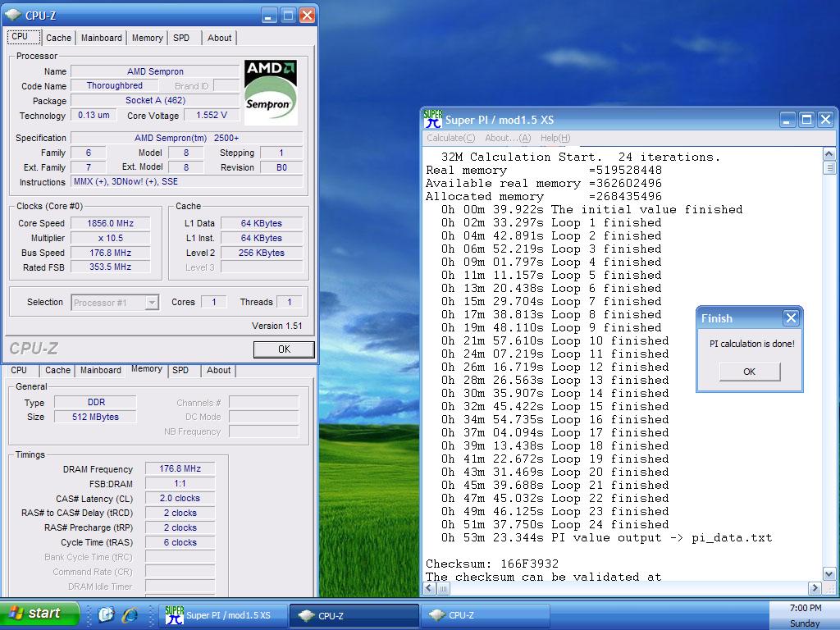Screen dimensions: 840x630
Task: Click FSB:DRAM value 1:1
Action: tap(180, 483)
